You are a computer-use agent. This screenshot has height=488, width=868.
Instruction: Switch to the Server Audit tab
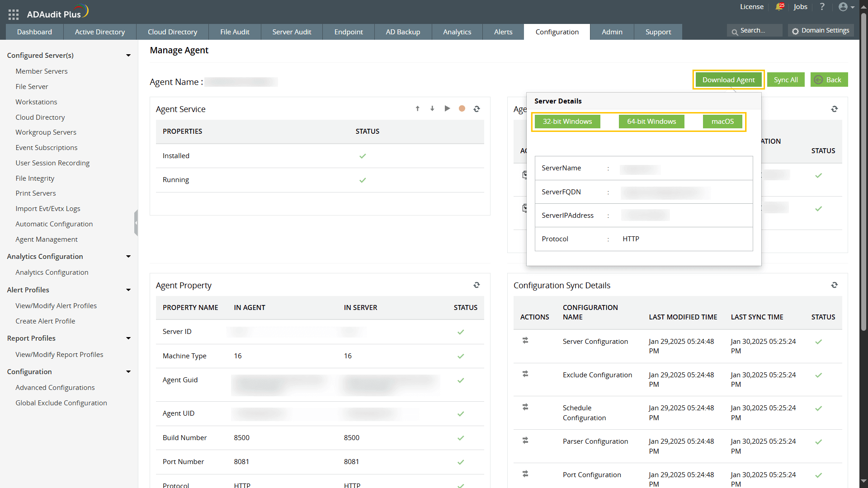pyautogui.click(x=292, y=32)
